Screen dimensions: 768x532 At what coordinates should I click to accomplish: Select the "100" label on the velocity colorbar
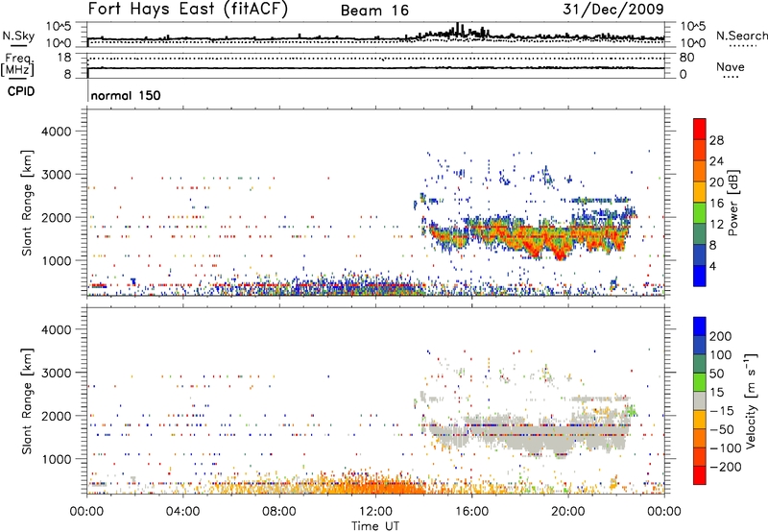(x=721, y=354)
